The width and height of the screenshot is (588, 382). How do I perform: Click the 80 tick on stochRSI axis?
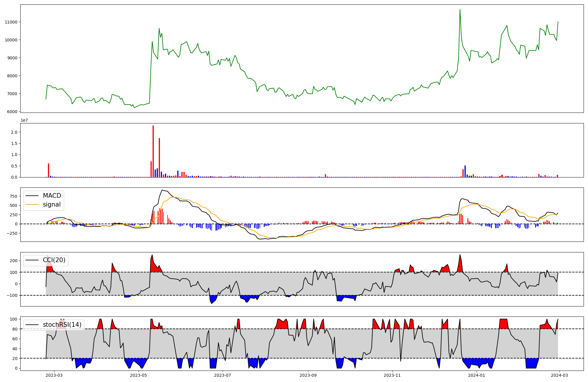point(15,329)
